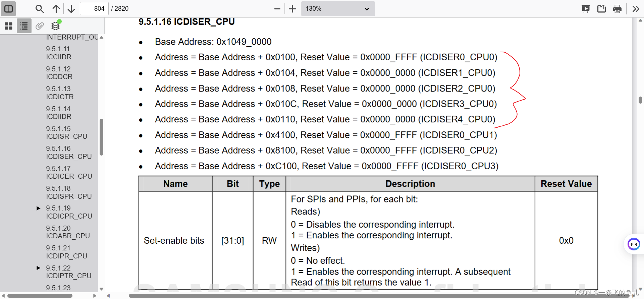The width and height of the screenshot is (644, 299).
Task: Click the 0x0 reset value cell
Action: (x=566, y=241)
